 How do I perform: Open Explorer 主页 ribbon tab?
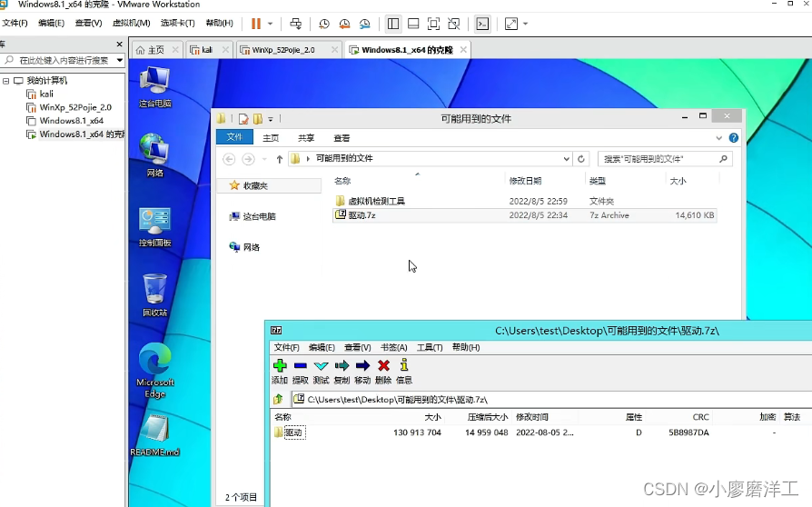(x=271, y=138)
